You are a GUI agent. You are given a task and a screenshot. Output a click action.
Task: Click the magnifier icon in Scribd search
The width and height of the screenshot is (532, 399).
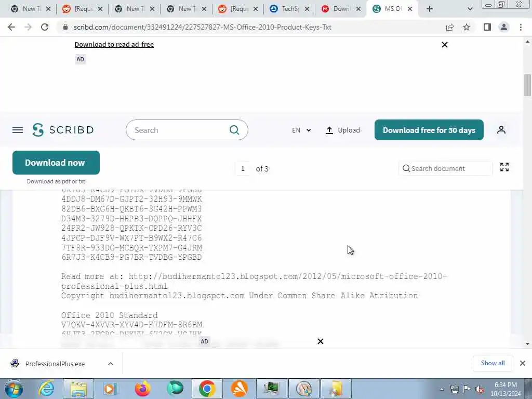234,130
